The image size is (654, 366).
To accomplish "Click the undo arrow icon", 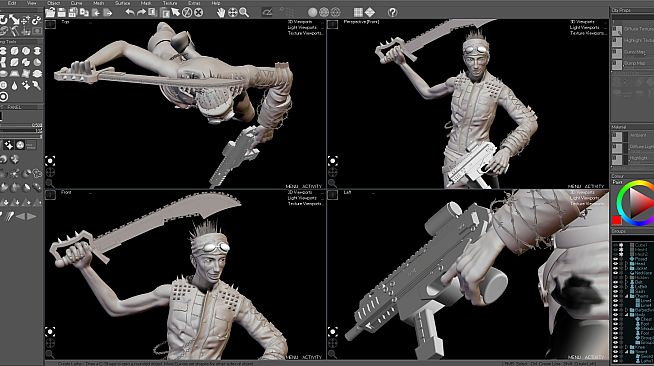I will [x=130, y=13].
